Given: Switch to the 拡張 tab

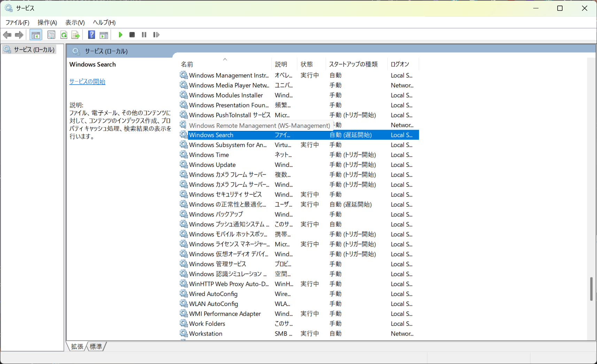Looking at the screenshot, I should pos(77,347).
